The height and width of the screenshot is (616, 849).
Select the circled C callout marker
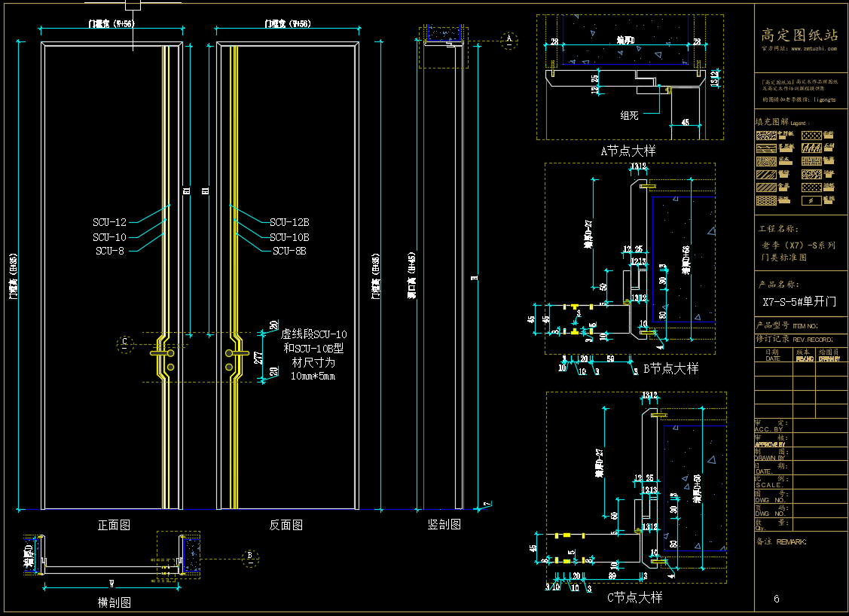tap(125, 344)
